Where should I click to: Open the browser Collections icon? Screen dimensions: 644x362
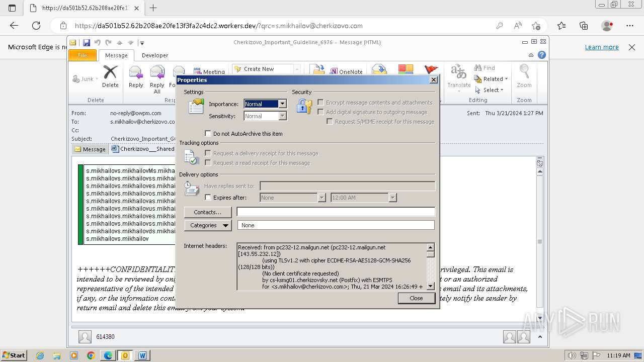[x=584, y=26]
